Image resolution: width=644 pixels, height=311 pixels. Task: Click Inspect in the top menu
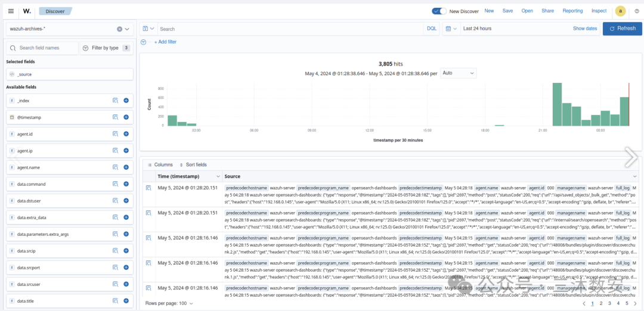599,11
